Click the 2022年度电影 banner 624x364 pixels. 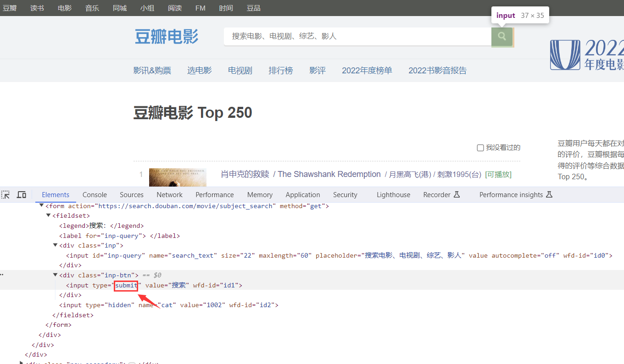[x=587, y=55]
